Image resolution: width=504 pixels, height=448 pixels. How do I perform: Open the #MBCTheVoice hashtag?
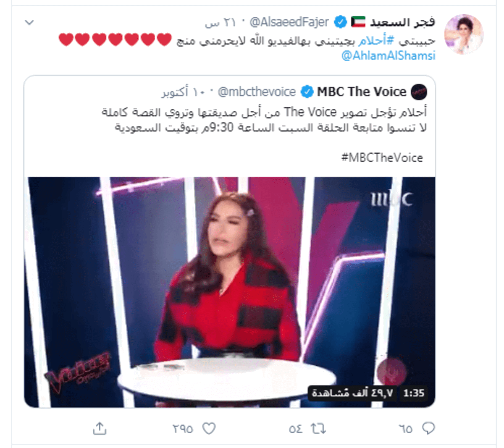382,158
